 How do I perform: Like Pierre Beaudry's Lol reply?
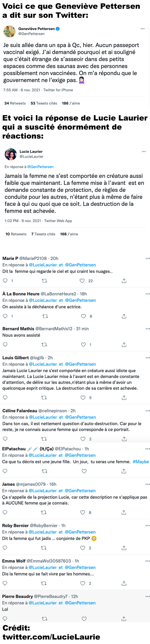84,619
